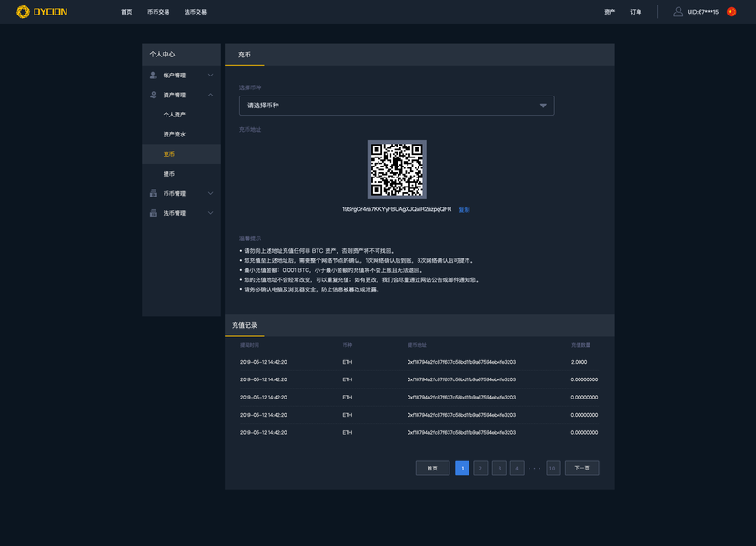Select page 1 in pagination
The width and height of the screenshot is (756, 546).
coord(462,469)
